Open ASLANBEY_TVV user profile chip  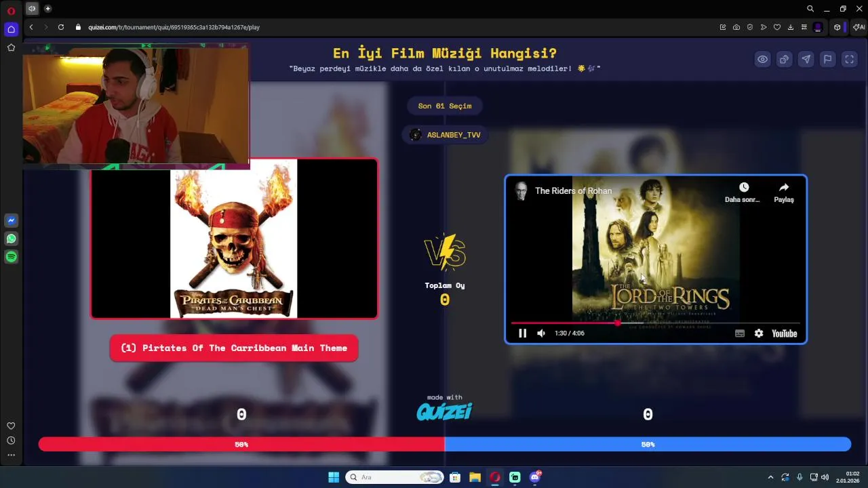(445, 135)
